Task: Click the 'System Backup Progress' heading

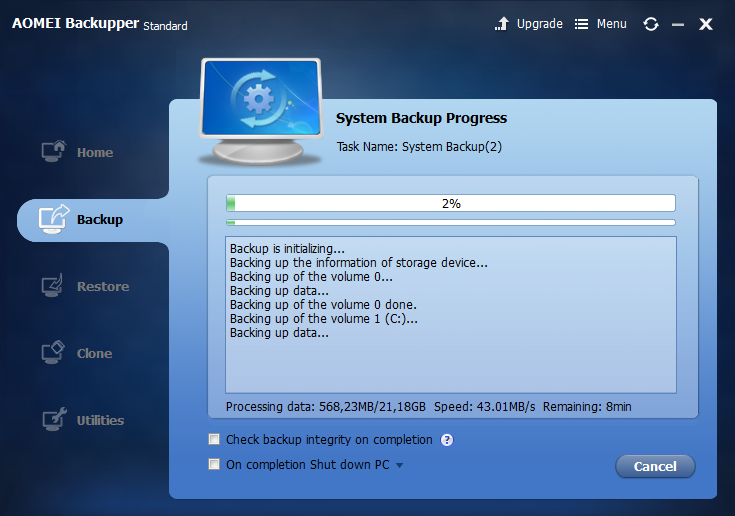Action: 421,118
